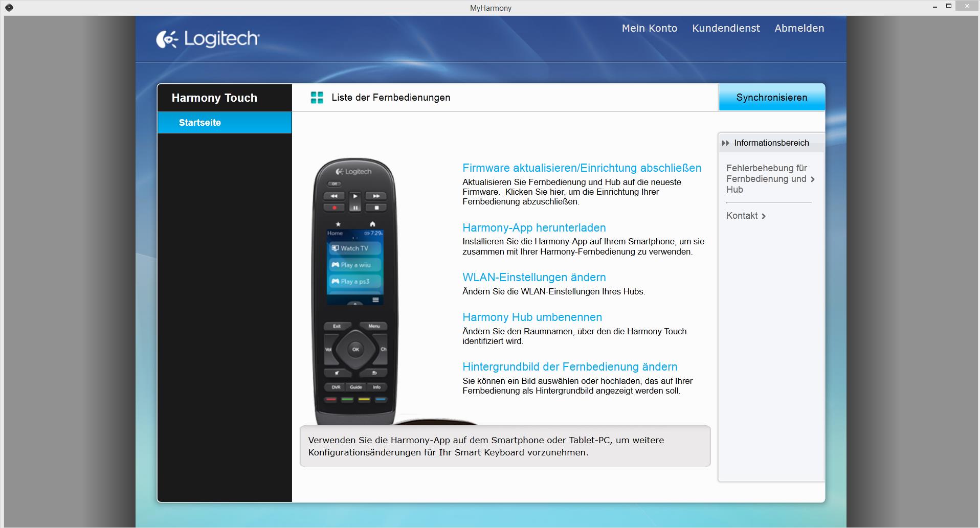Image resolution: width=980 pixels, height=528 pixels.
Task: Open Kundendienst support page
Action: pos(726,29)
